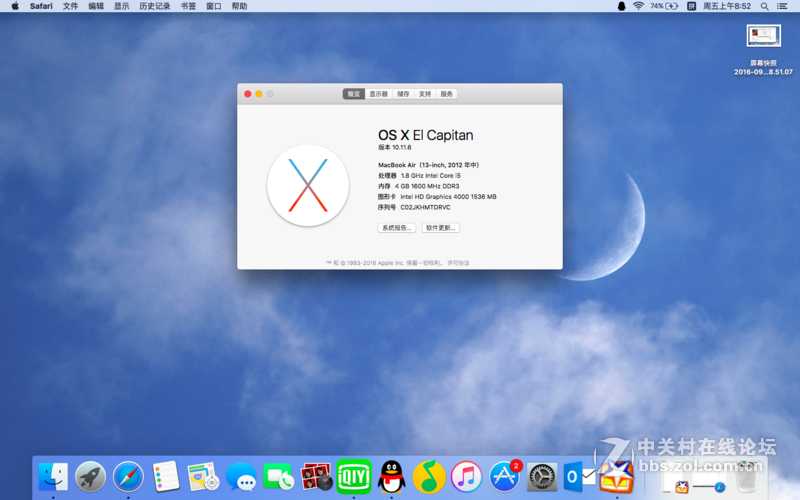Image resolution: width=800 pixels, height=500 pixels.
Task: Open the 显示 menu in menu bar
Action: 121,6
